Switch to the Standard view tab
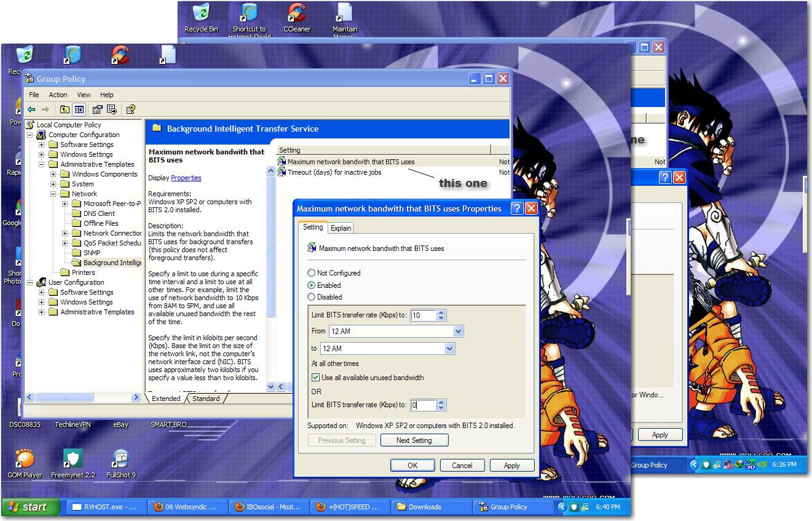 pos(206,399)
